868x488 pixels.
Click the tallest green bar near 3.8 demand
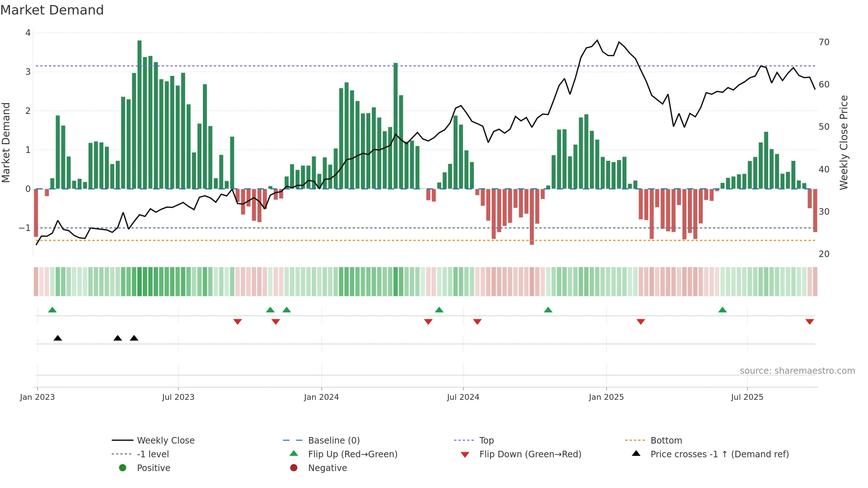(140, 115)
